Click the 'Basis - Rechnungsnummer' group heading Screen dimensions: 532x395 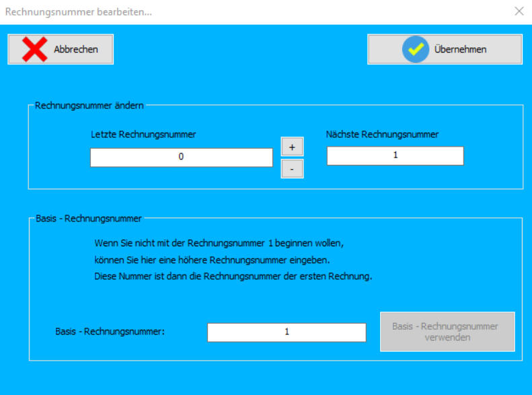[88, 219]
